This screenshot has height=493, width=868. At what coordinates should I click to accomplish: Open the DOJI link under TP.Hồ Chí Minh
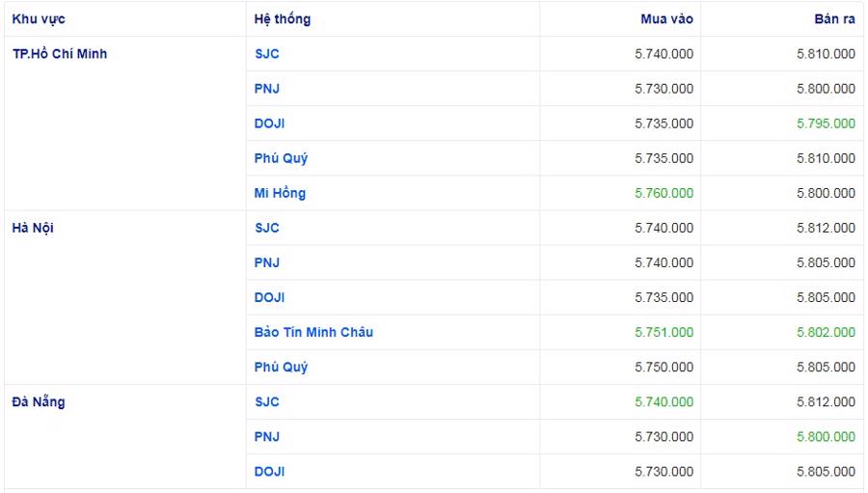click(270, 123)
